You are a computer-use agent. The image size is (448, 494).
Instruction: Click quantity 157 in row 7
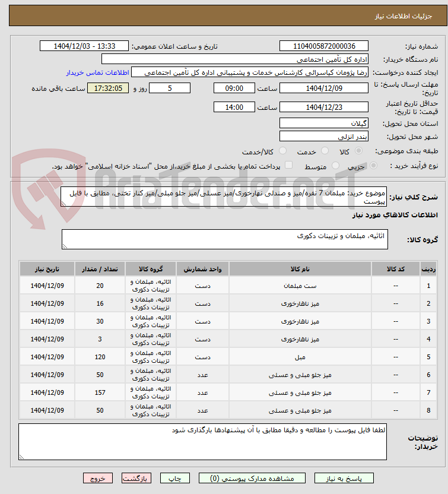(100, 392)
